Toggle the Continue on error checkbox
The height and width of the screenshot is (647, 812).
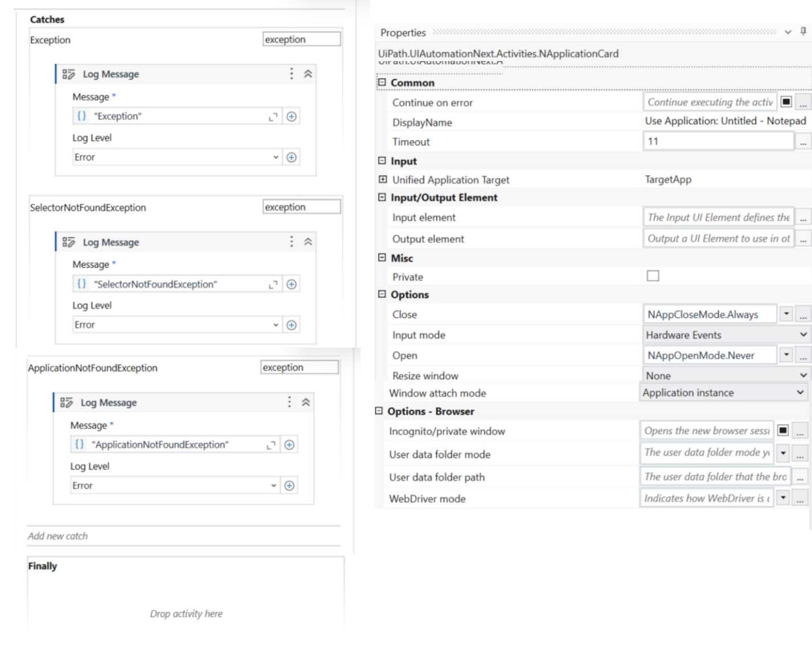(x=786, y=102)
